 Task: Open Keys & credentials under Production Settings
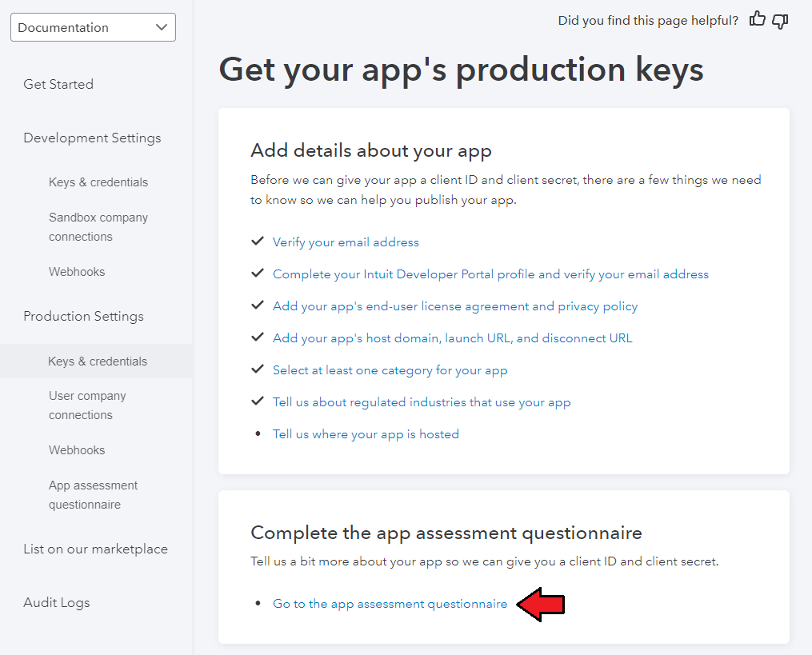pyautogui.click(x=96, y=361)
